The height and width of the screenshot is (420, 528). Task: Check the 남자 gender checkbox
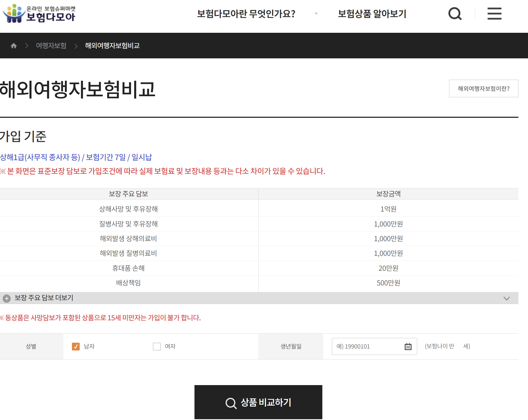[76, 346]
